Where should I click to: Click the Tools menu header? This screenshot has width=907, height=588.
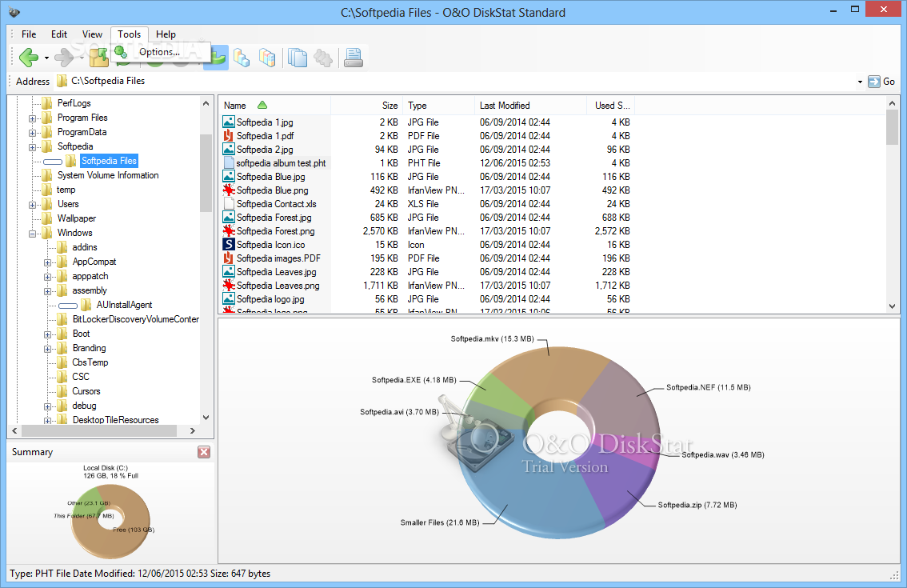(129, 34)
